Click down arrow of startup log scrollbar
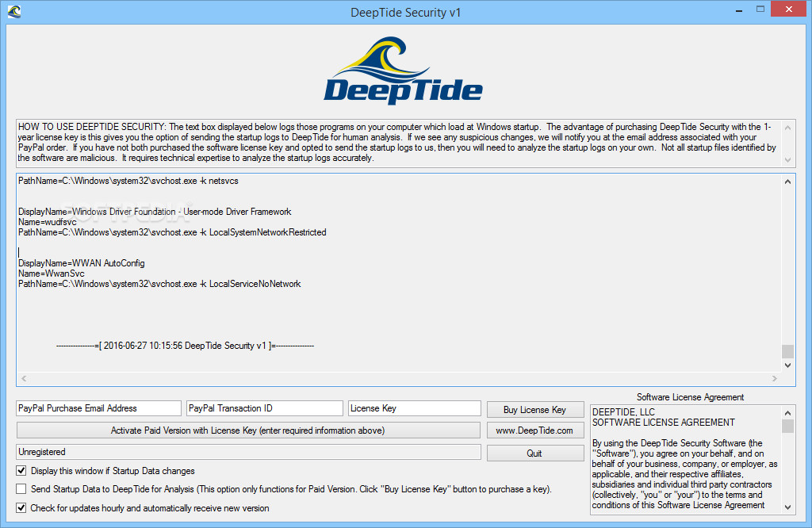Screen dimensions: 812x528 click(x=787, y=365)
